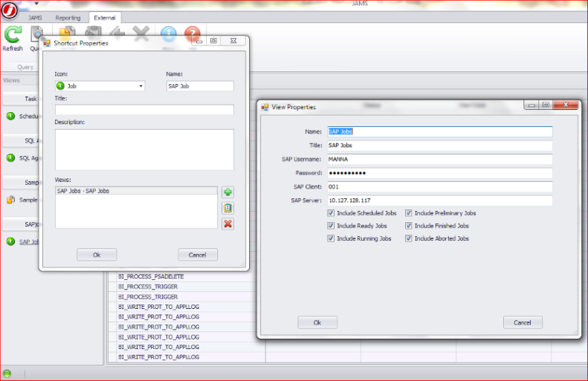Viewport: 588px width, 381px height.
Task: Select 'SAP Jobs - SAP Jobs' in Views list
Action: [x=136, y=191]
